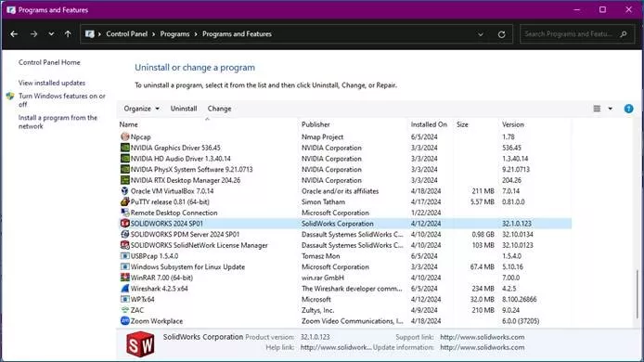
Task: Click the WinRAR 7.00 icon
Action: click(125, 278)
